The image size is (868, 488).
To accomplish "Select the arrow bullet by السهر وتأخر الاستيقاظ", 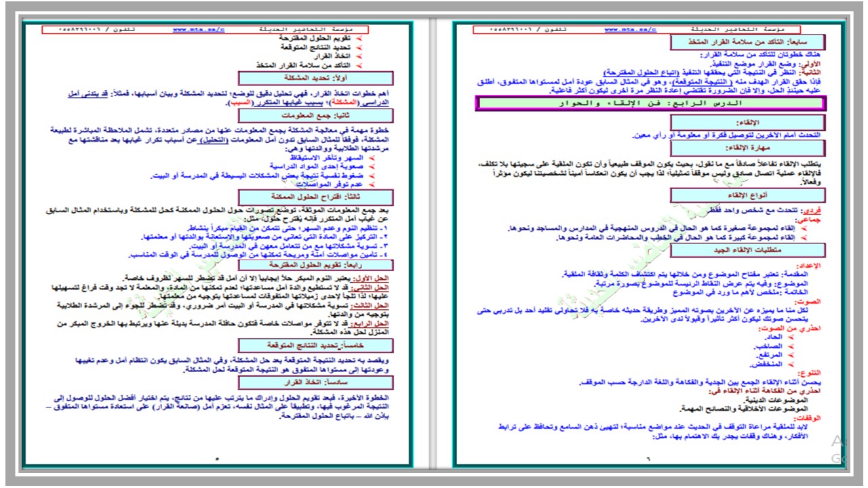I will point(372,157).
